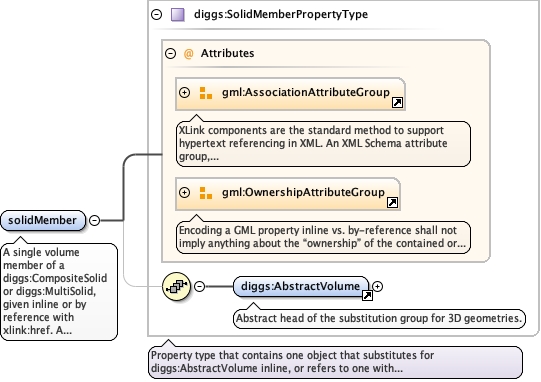Select the Attributes heading label

tap(227, 53)
